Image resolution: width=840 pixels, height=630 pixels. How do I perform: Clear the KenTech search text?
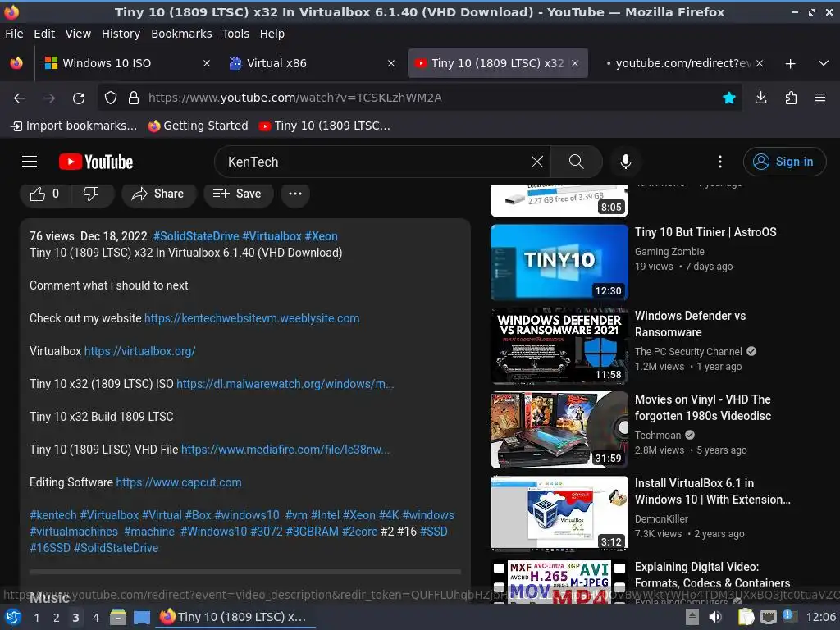click(x=536, y=162)
